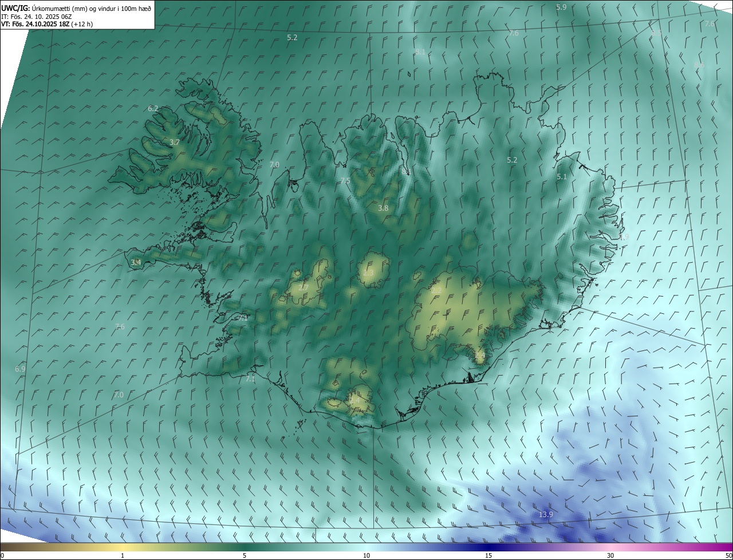Click the 5 tick label on the legend

click(245, 556)
